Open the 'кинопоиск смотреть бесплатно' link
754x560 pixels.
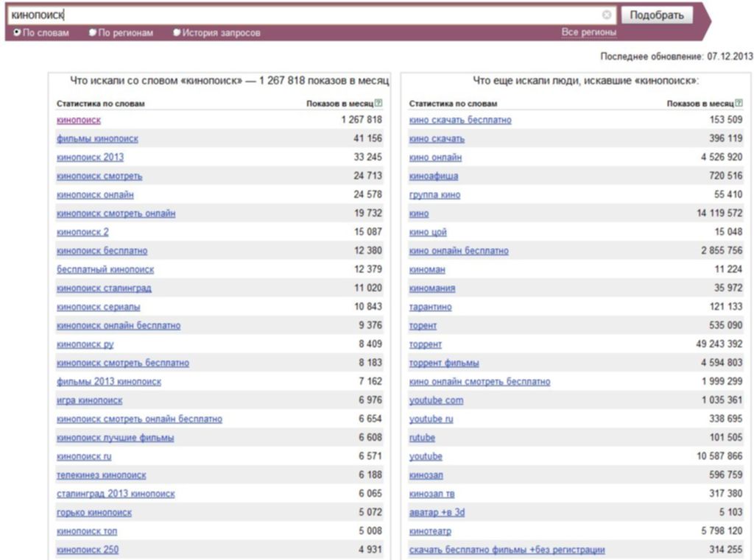tap(123, 363)
